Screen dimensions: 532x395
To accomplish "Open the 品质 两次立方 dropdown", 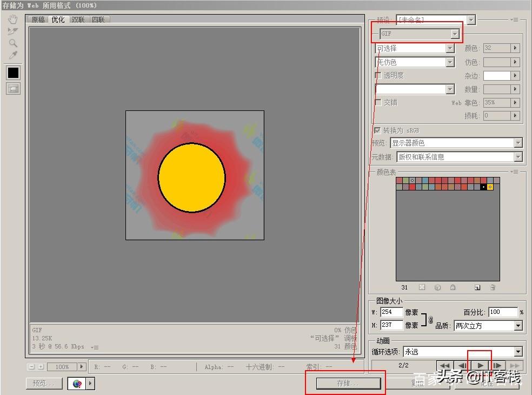I will tap(488, 326).
